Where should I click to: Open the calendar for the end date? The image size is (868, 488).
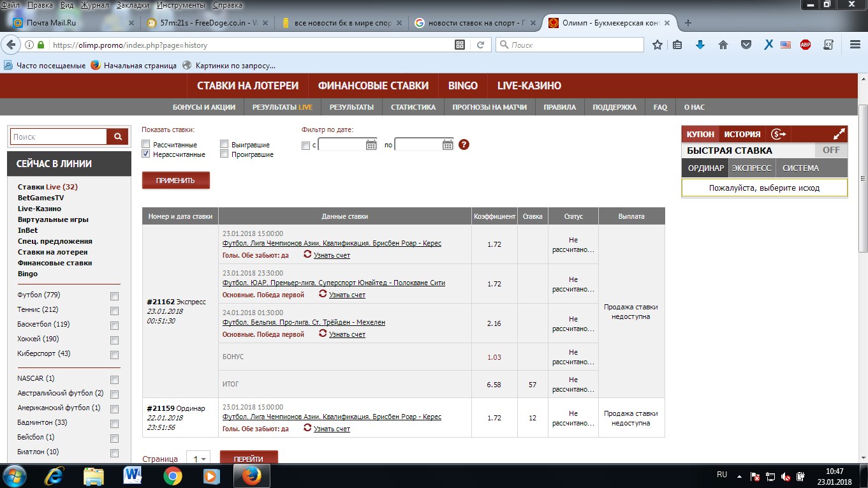click(x=448, y=145)
